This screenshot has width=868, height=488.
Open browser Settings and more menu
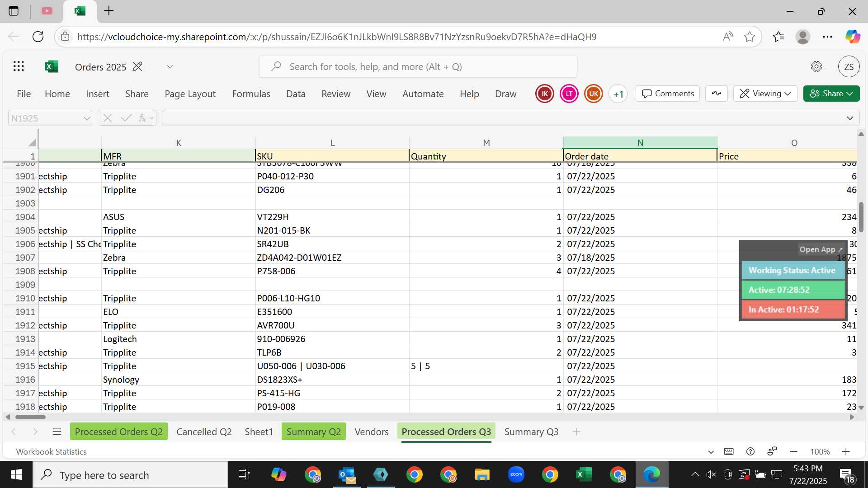click(x=828, y=37)
